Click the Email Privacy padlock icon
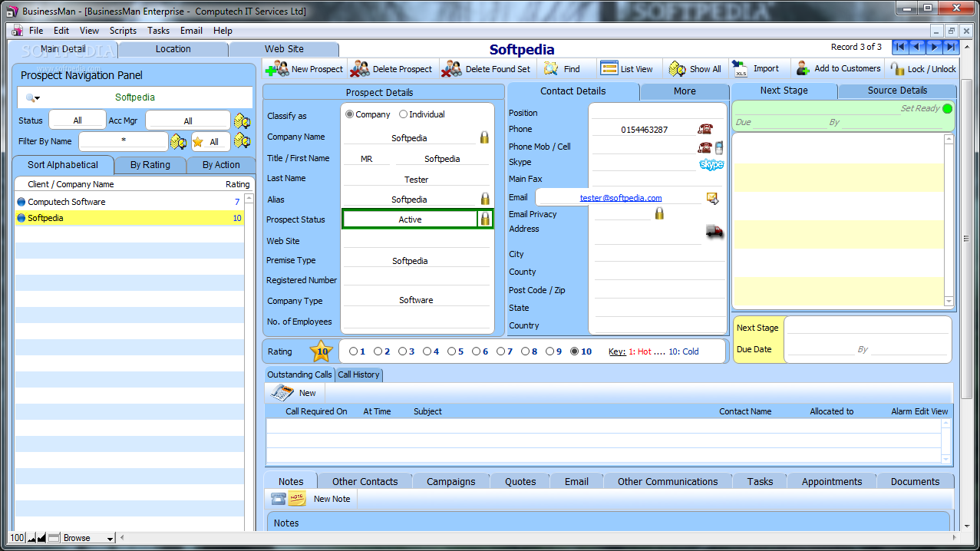 [x=659, y=213]
